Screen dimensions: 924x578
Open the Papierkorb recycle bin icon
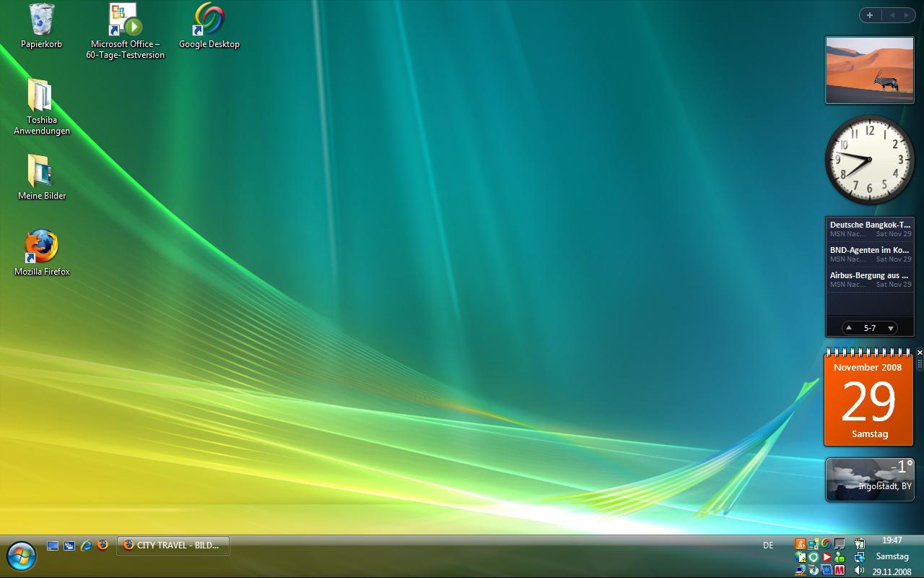pyautogui.click(x=41, y=20)
